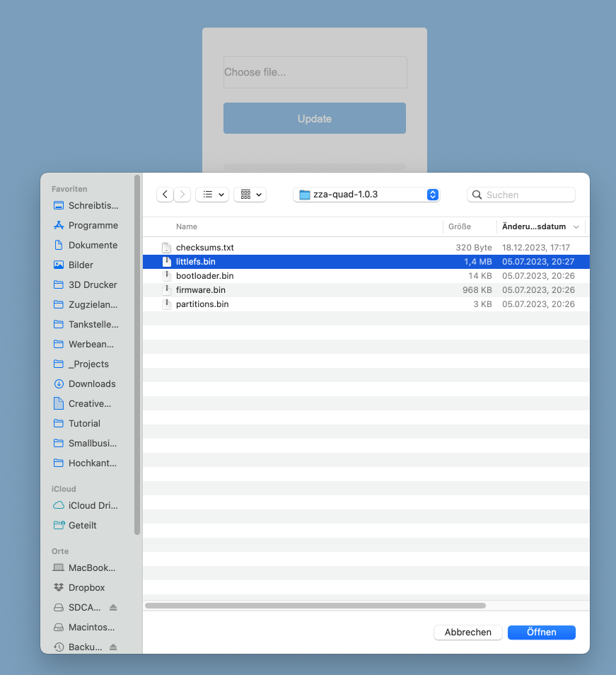616x675 pixels.
Task: Click the Öffnen button
Action: click(x=541, y=633)
